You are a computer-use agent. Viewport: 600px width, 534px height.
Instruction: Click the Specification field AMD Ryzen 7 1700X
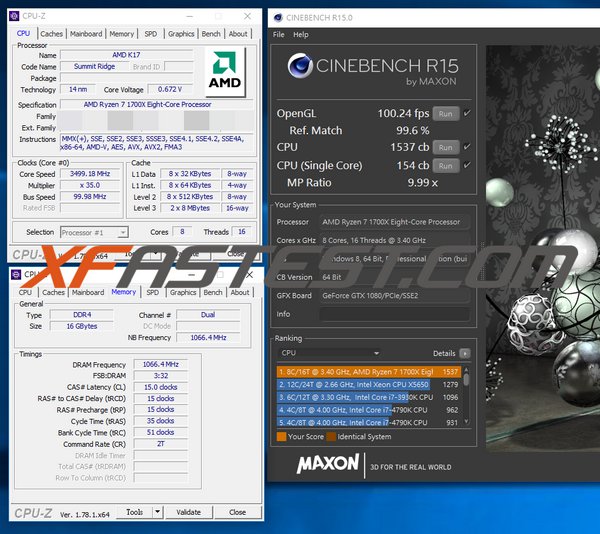click(157, 104)
